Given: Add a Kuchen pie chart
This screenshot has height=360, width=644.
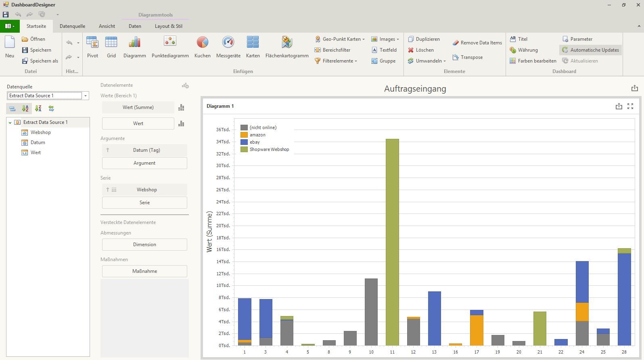Looking at the screenshot, I should (202, 46).
